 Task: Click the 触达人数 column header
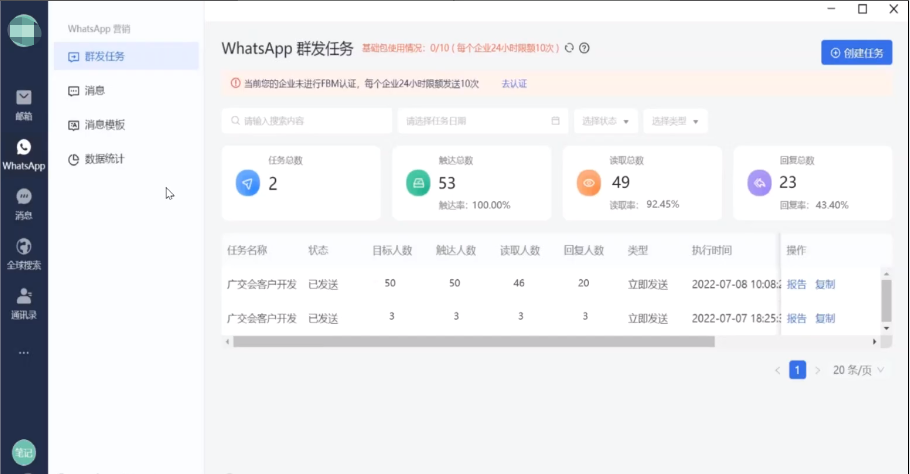[x=456, y=251]
